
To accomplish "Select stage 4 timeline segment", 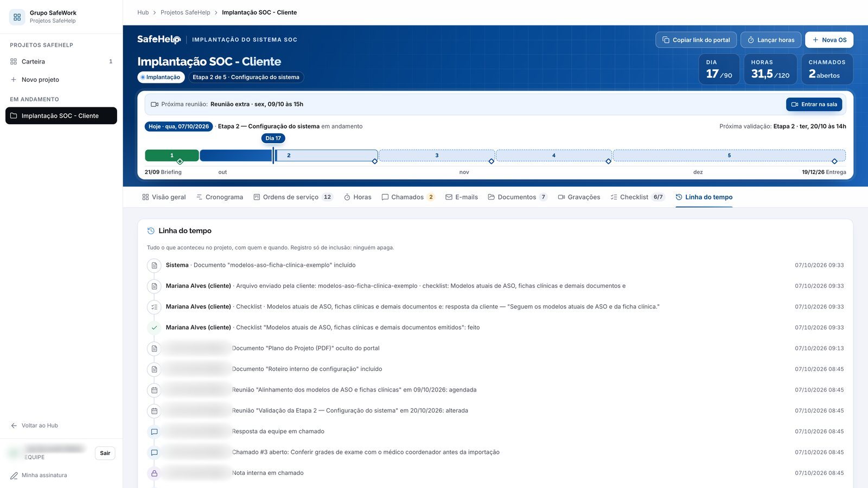I will (554, 156).
